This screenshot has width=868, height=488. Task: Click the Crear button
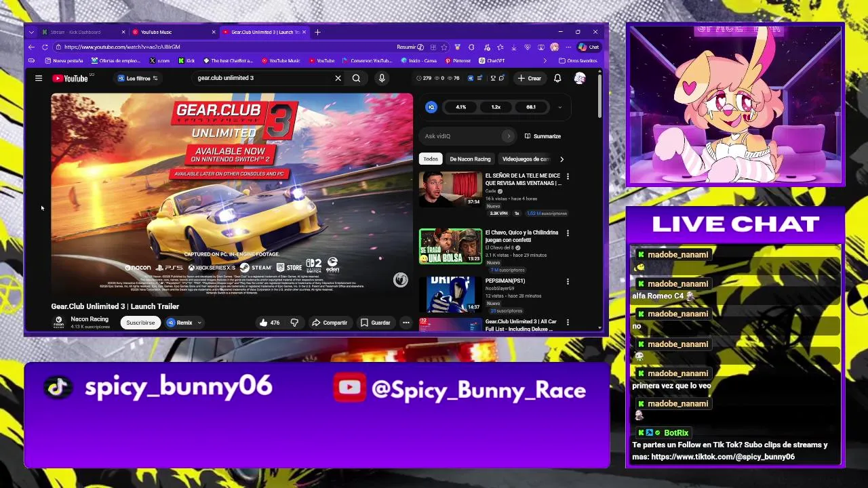point(530,78)
